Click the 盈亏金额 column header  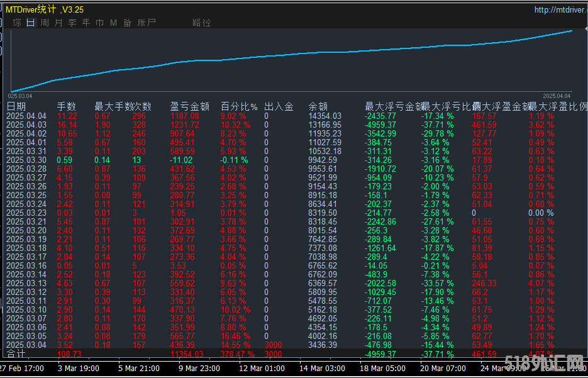click(189, 107)
